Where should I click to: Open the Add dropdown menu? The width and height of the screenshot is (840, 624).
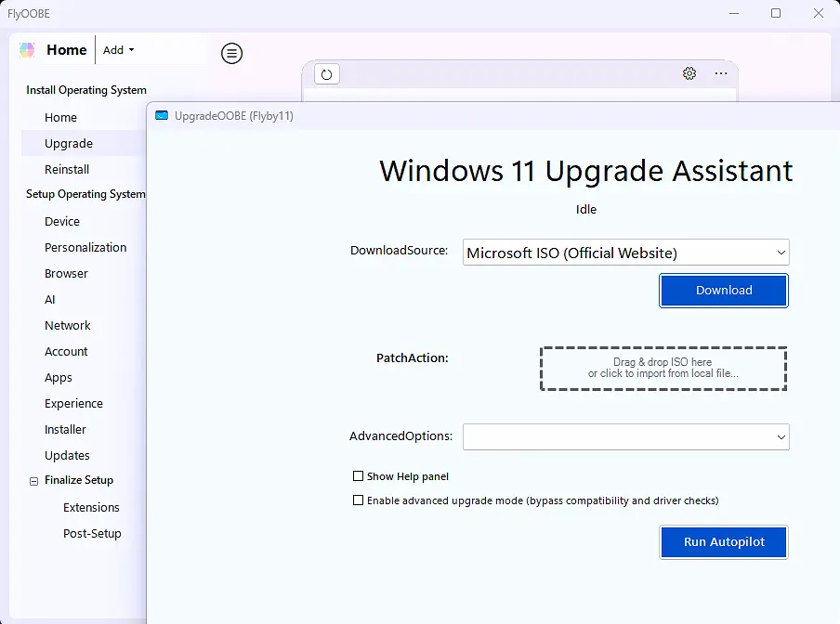(118, 50)
